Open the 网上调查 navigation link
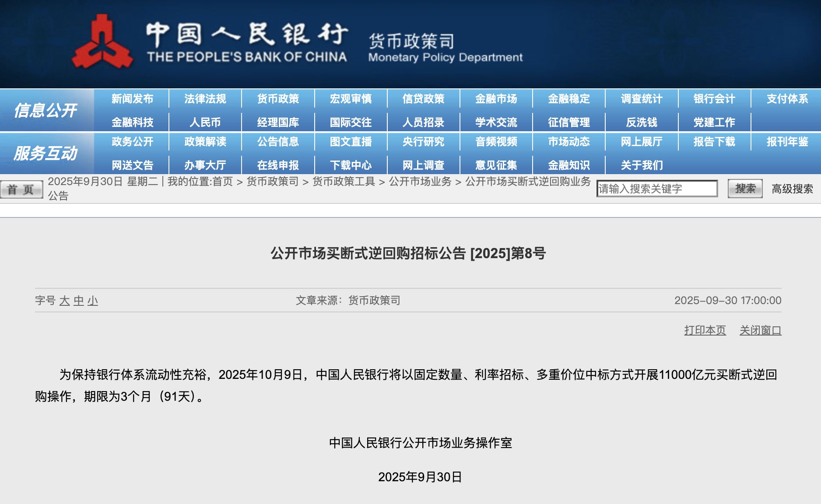Viewport: 821px width, 504px height. (x=424, y=165)
